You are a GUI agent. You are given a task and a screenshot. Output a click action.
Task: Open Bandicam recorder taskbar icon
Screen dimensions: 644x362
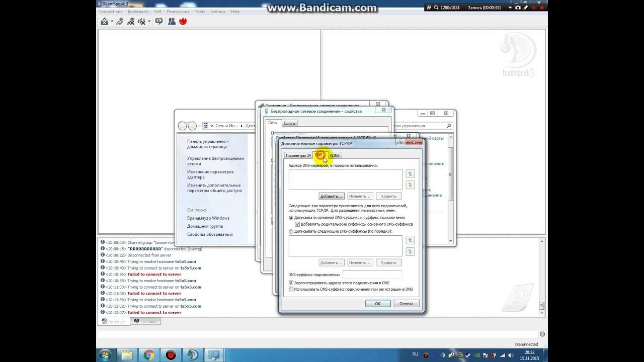(x=171, y=355)
